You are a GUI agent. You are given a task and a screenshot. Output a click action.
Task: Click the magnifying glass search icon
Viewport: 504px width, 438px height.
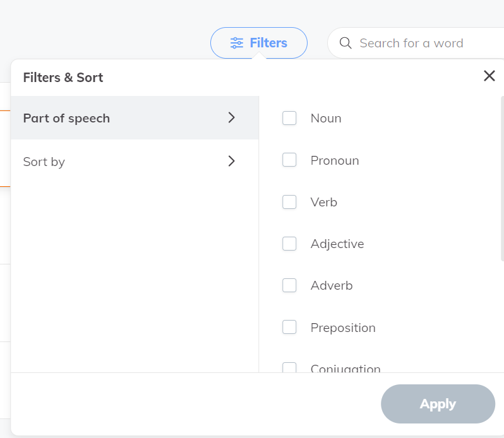point(345,43)
